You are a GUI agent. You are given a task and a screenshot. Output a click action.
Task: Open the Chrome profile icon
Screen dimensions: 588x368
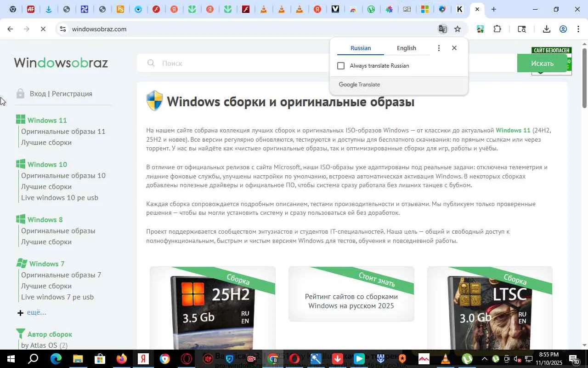(x=563, y=29)
